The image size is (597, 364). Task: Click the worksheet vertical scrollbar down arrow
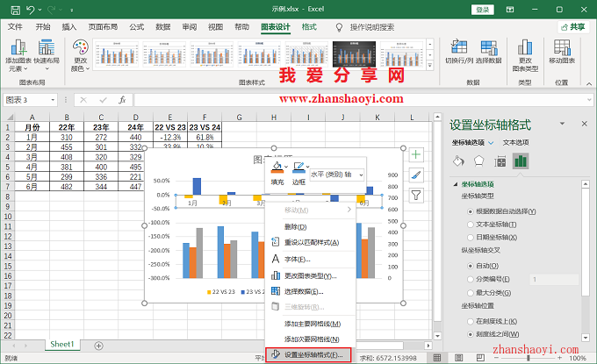(x=437, y=336)
